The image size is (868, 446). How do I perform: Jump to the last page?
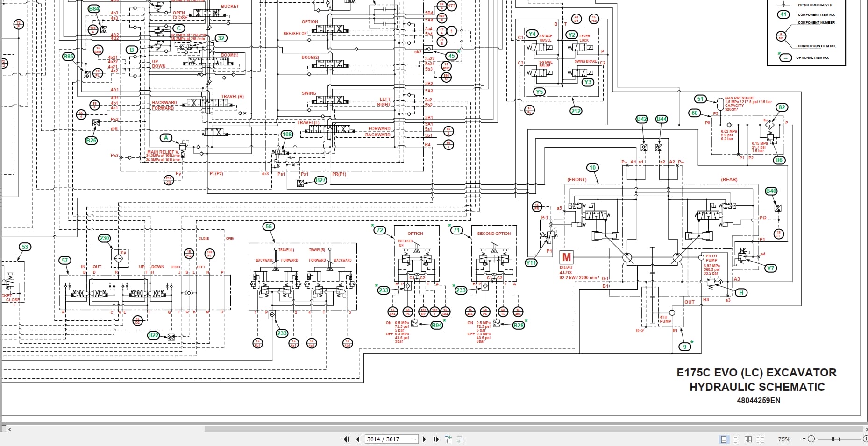point(436,439)
